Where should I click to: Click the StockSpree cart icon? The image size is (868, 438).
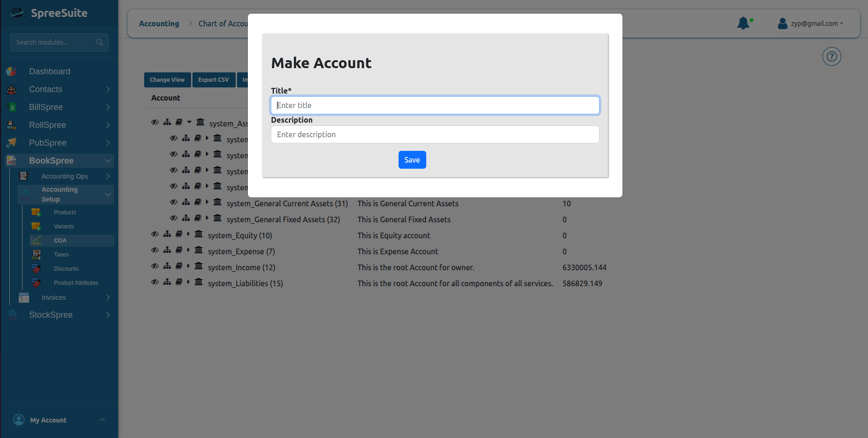tap(12, 315)
